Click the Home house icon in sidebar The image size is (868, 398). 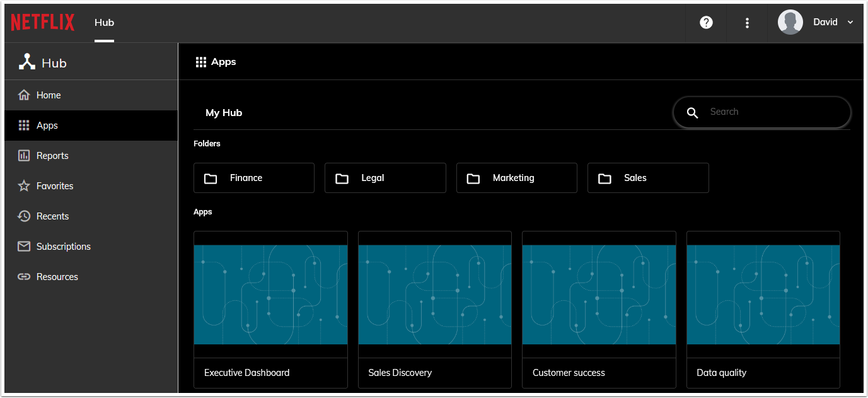[x=24, y=95]
